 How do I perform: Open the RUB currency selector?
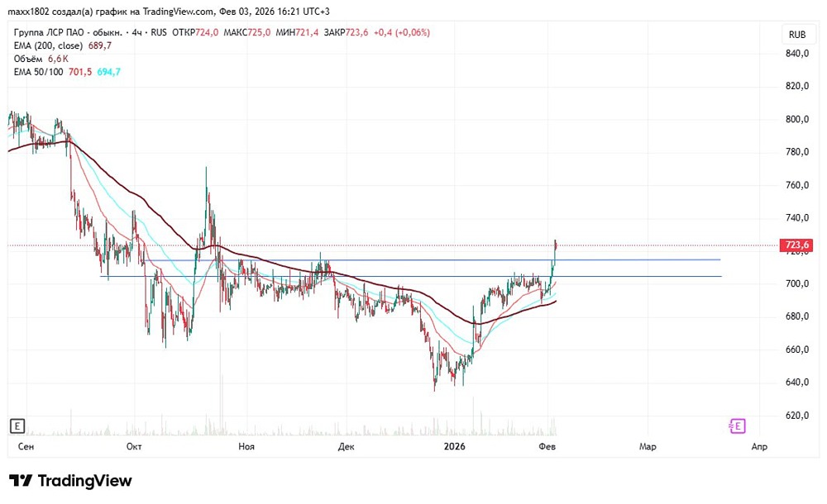(797, 34)
